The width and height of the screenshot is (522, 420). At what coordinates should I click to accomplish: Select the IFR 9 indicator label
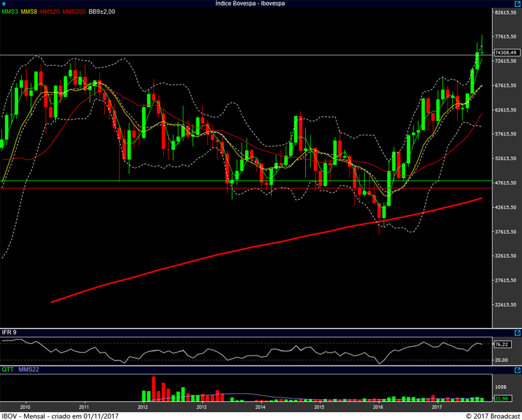[x=9, y=332]
